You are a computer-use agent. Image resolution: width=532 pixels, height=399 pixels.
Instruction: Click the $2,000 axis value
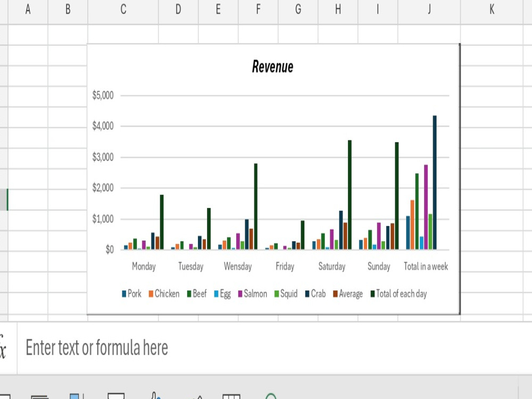click(x=103, y=188)
